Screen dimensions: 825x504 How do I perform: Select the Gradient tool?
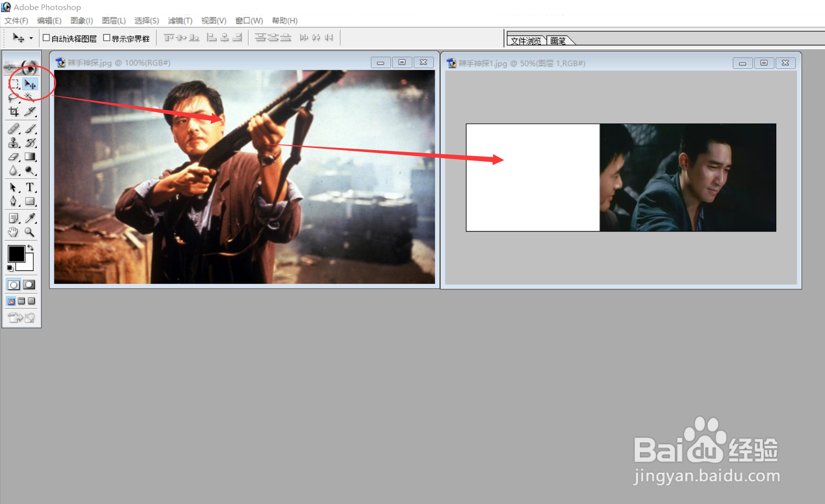pyautogui.click(x=30, y=157)
